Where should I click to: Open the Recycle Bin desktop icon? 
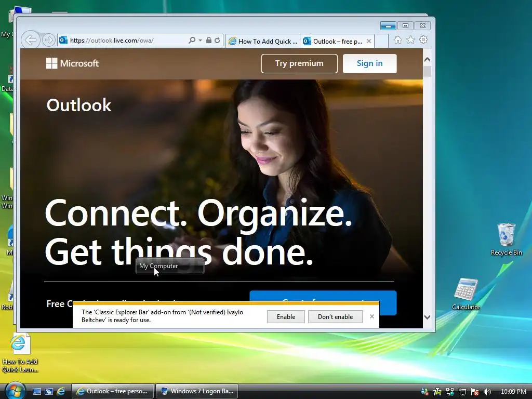[506, 240]
